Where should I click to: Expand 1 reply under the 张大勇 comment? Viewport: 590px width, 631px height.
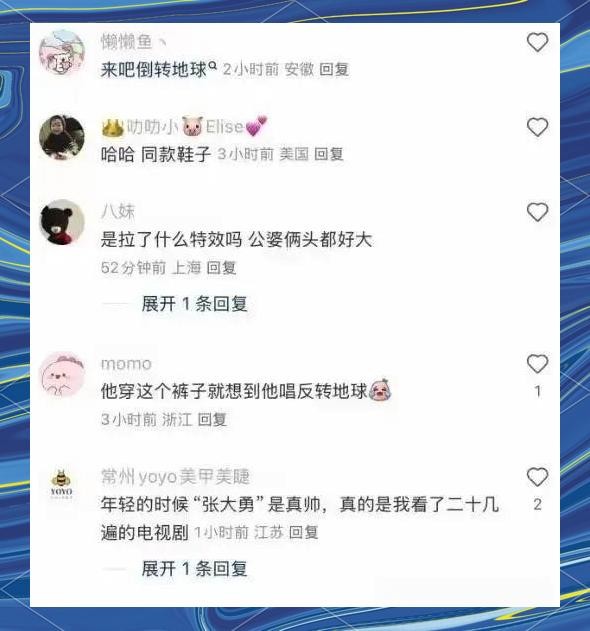[x=194, y=569]
